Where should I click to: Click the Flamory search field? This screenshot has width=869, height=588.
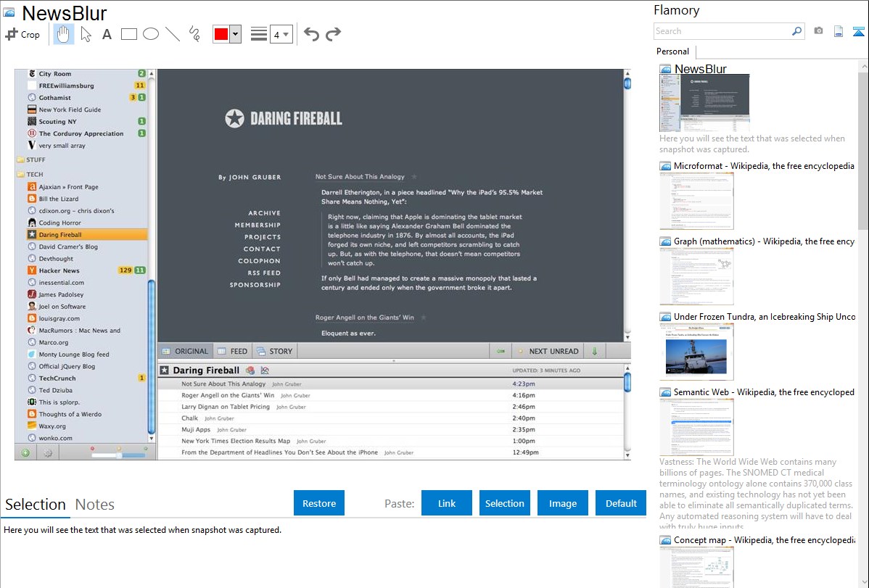click(722, 31)
